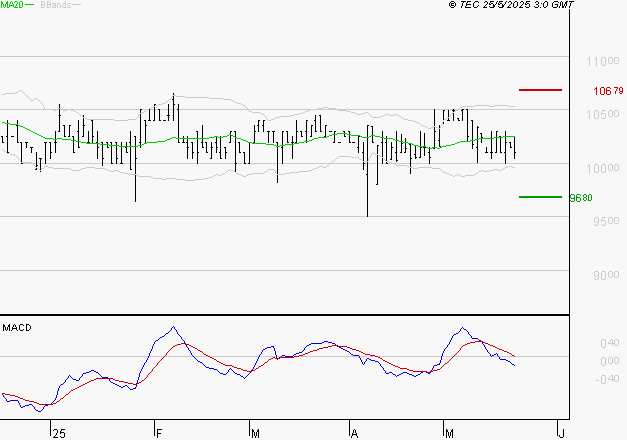The height and width of the screenshot is (440, 627).
Task: Click the green 9680 support line
Action: tap(541, 197)
